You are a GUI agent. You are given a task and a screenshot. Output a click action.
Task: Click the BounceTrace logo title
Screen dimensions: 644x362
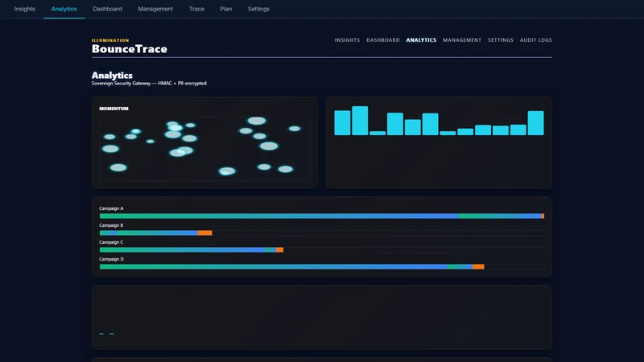point(130,49)
